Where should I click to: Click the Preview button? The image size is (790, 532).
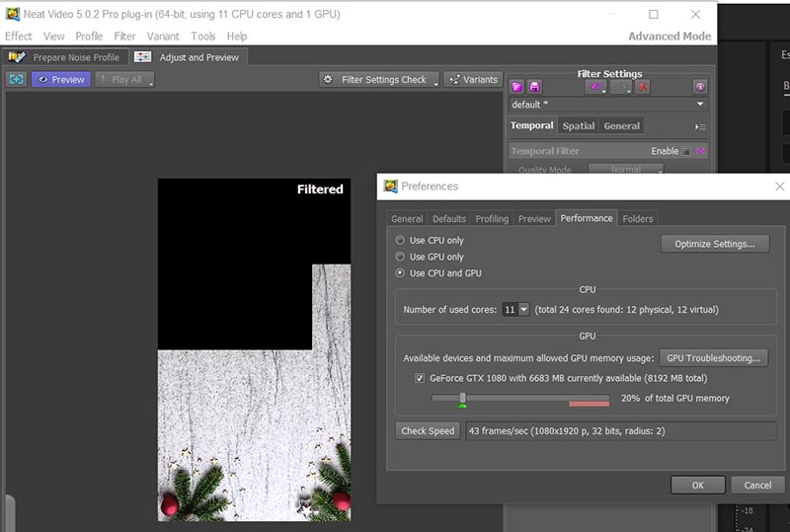(61, 79)
